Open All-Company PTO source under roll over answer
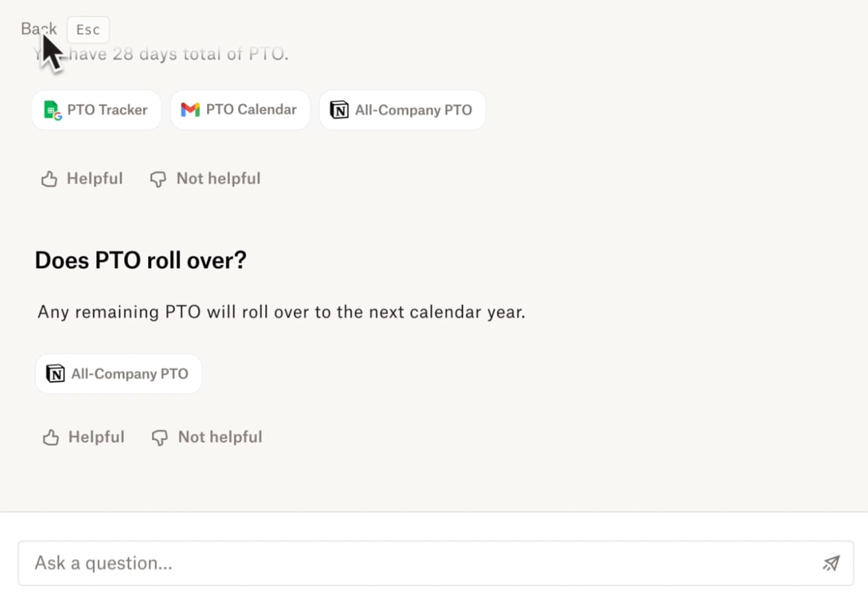868x599 pixels. 119,374
